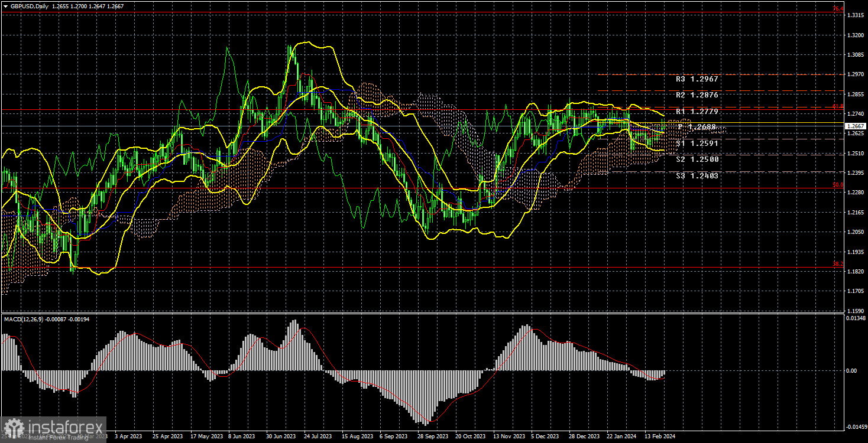Select the S3 1.2403 support label

[696, 176]
